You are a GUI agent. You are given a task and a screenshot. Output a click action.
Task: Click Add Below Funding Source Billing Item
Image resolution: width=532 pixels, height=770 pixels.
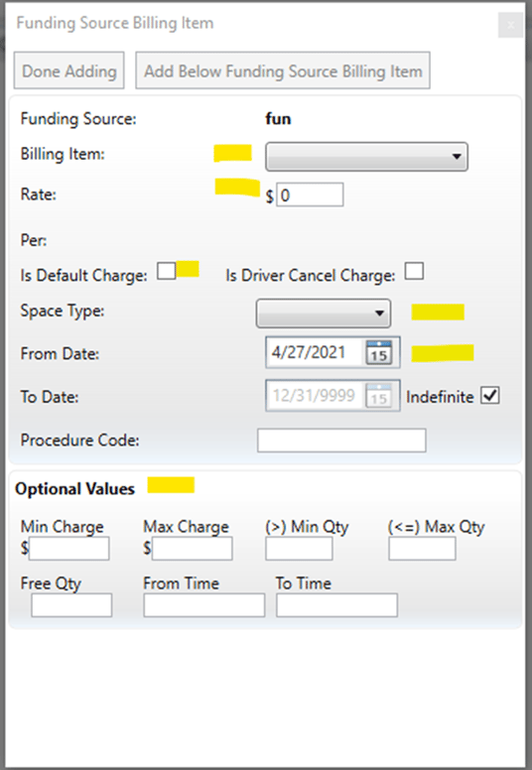coord(283,70)
